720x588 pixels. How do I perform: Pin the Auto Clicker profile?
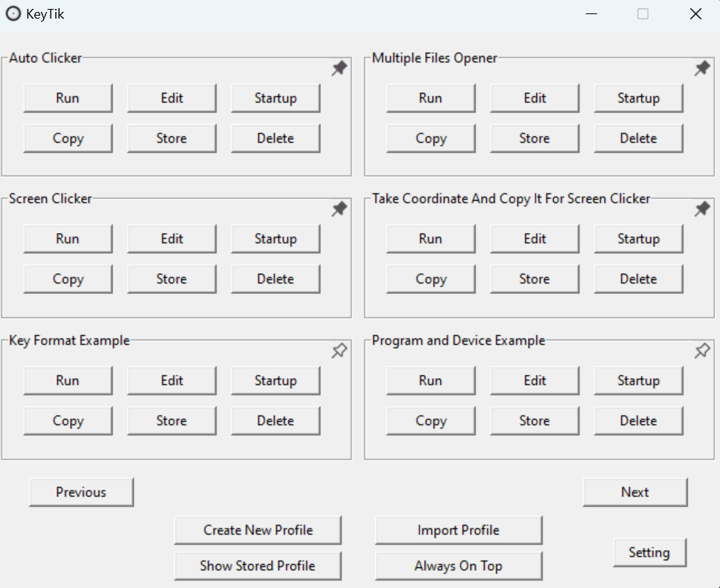[x=339, y=68]
